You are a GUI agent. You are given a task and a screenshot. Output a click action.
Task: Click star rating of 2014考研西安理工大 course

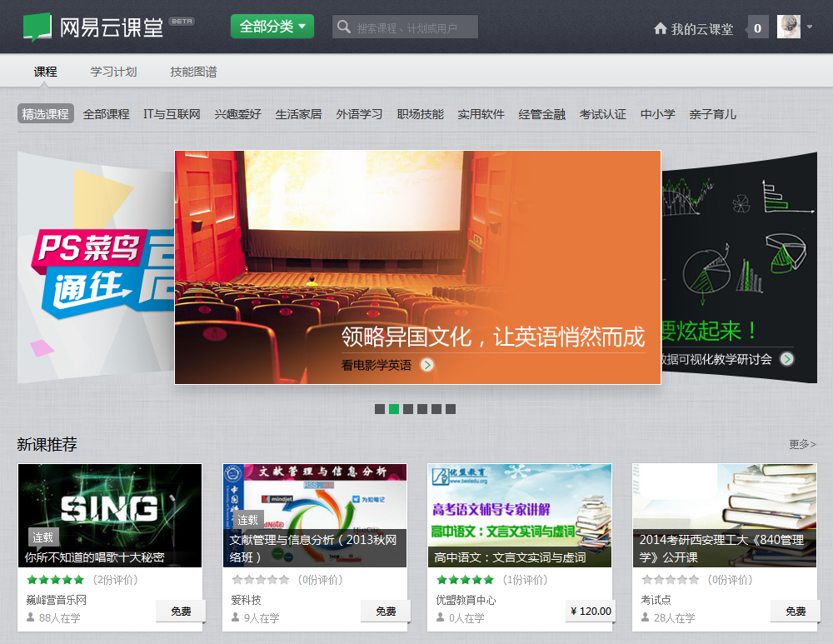670,580
